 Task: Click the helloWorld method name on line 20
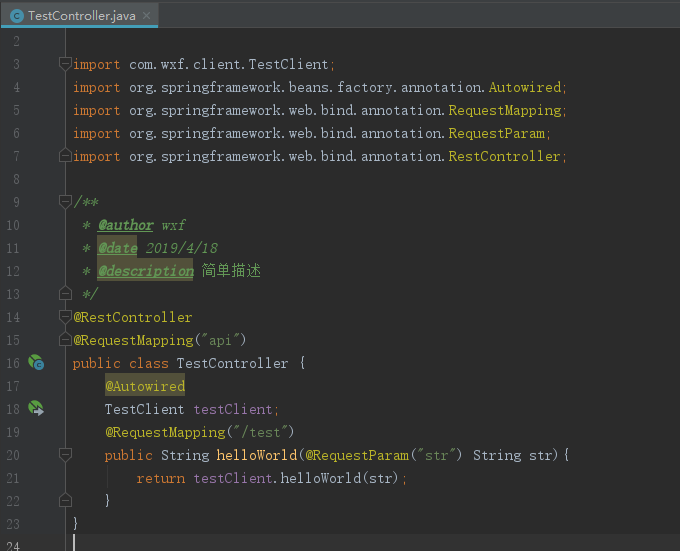point(257,455)
